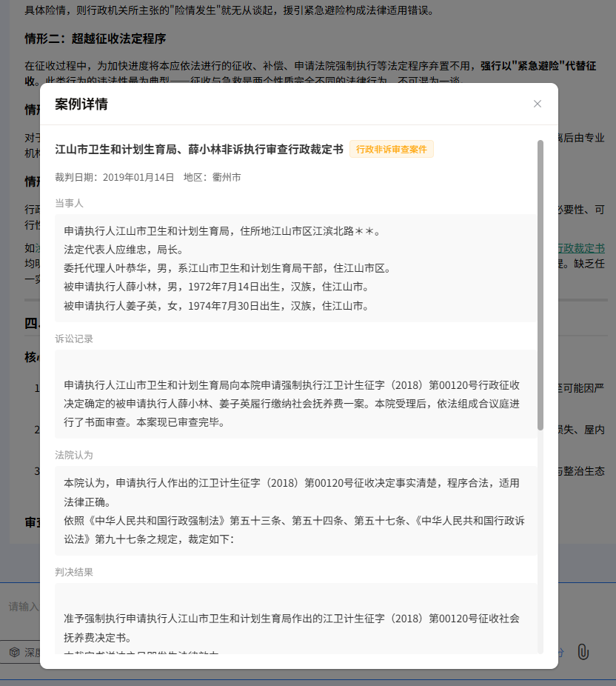Click the paragraph starting 准予强制执行申请执行人

click(x=292, y=627)
